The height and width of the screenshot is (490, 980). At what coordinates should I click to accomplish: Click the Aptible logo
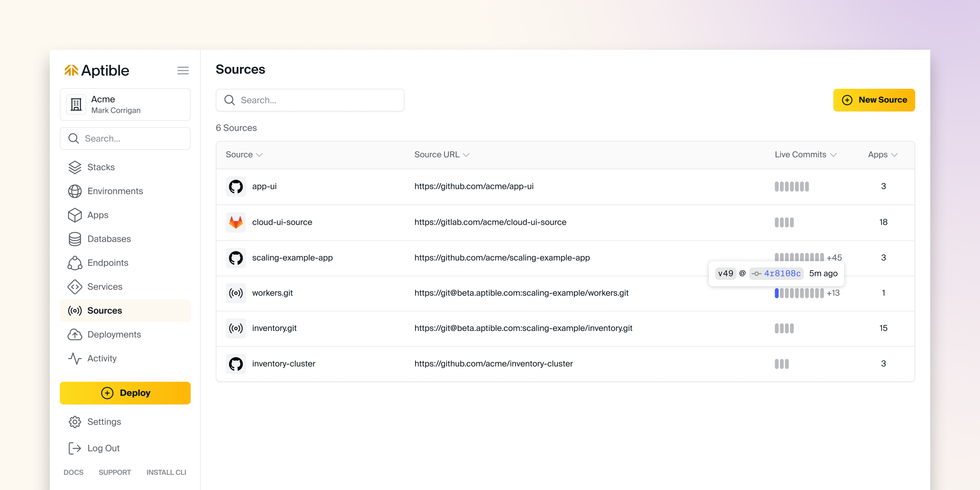coord(97,70)
